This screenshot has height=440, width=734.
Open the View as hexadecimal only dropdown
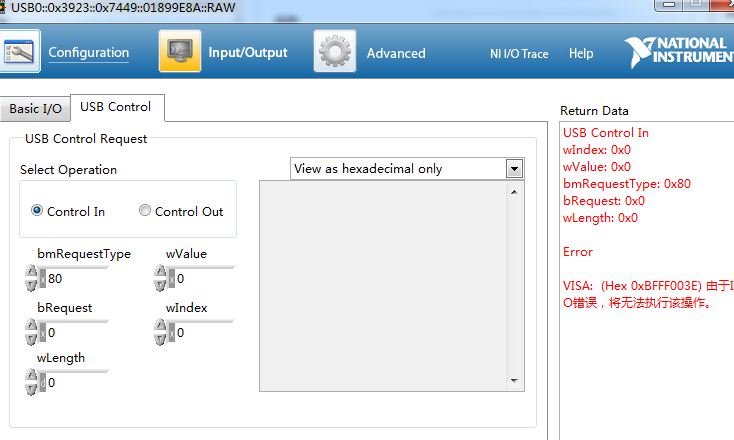pos(514,169)
